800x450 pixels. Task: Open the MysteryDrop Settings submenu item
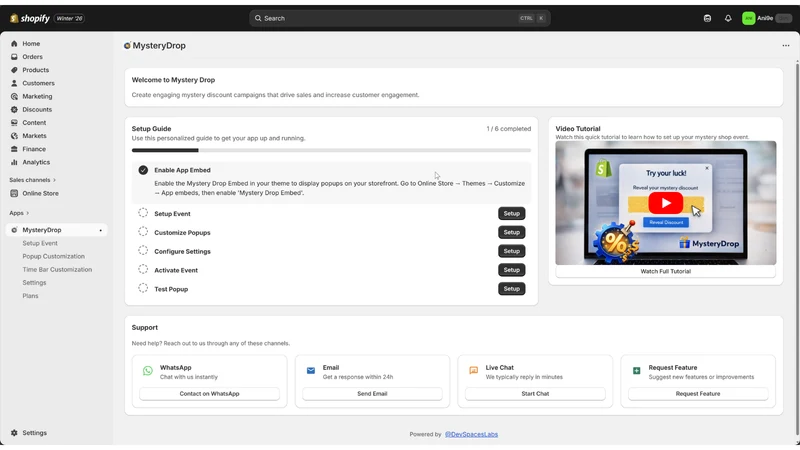pyautogui.click(x=34, y=283)
